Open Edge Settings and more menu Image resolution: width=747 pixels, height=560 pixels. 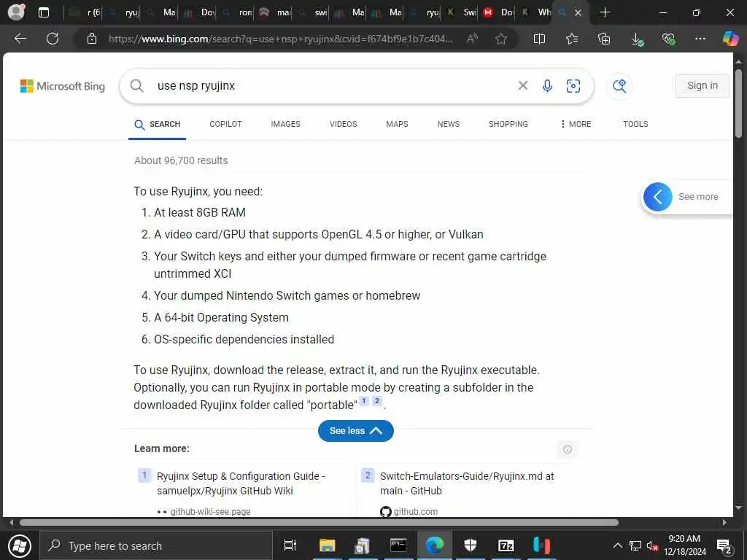click(x=700, y=39)
